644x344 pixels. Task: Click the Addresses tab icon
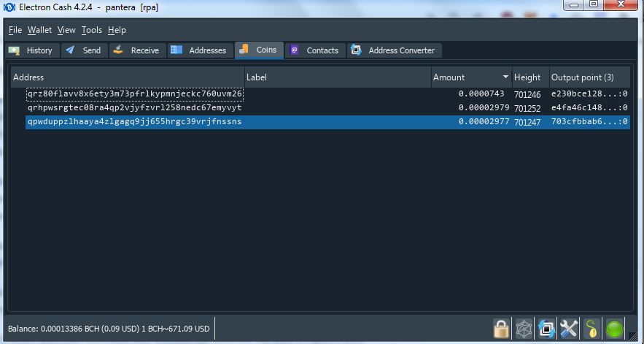(x=176, y=50)
